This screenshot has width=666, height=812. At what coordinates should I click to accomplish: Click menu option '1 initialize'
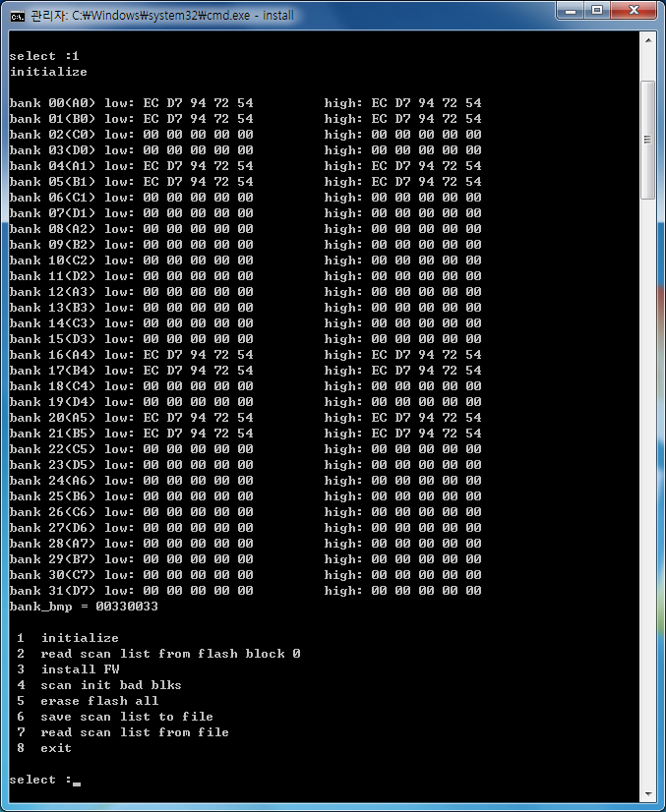pyautogui.click(x=68, y=638)
